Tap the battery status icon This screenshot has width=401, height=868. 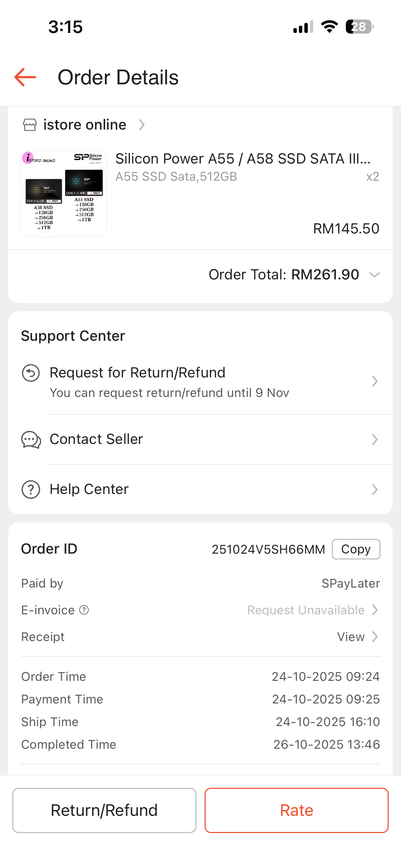pos(359,27)
